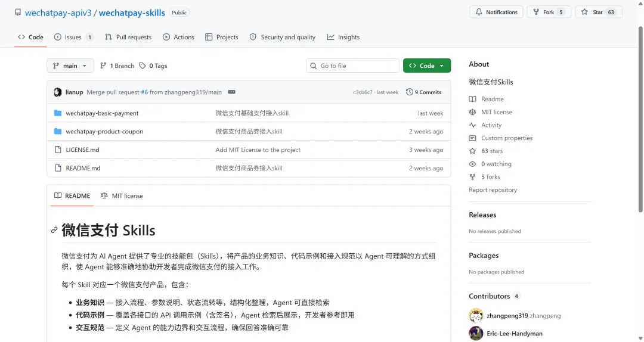644x342 pixels.
Task: Click the heading anchor link icon
Action: point(54,230)
